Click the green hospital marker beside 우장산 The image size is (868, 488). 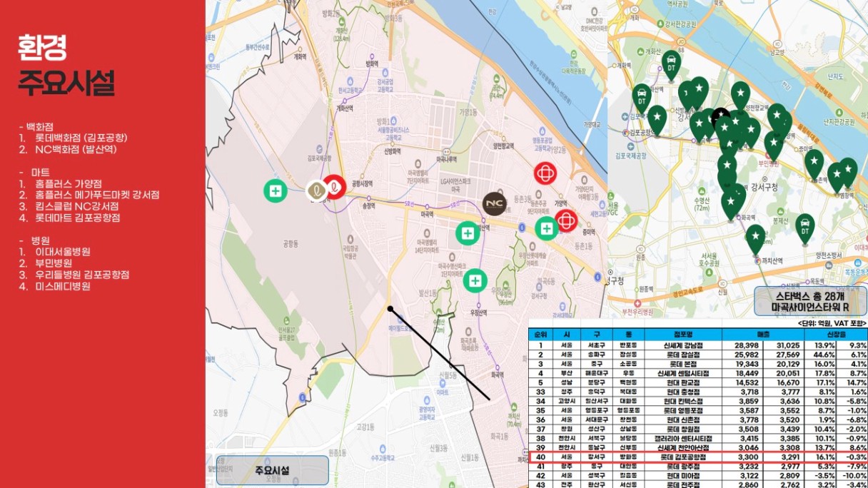(475, 280)
